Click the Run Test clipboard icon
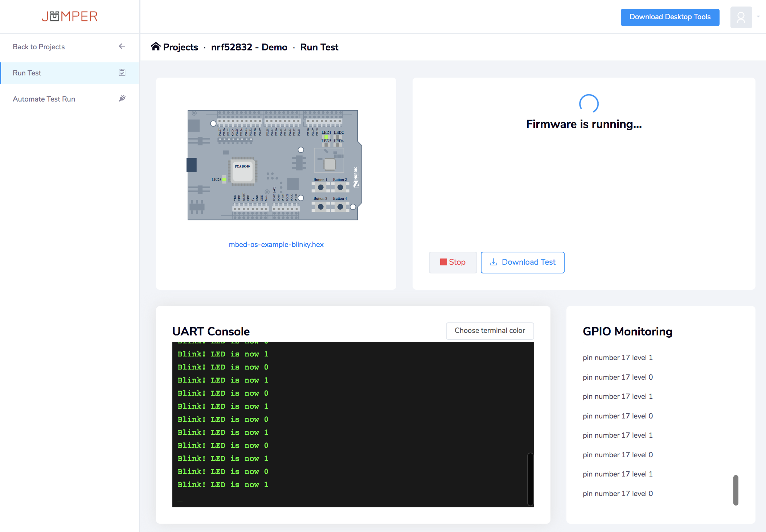The width and height of the screenshot is (766, 532). [x=122, y=73]
